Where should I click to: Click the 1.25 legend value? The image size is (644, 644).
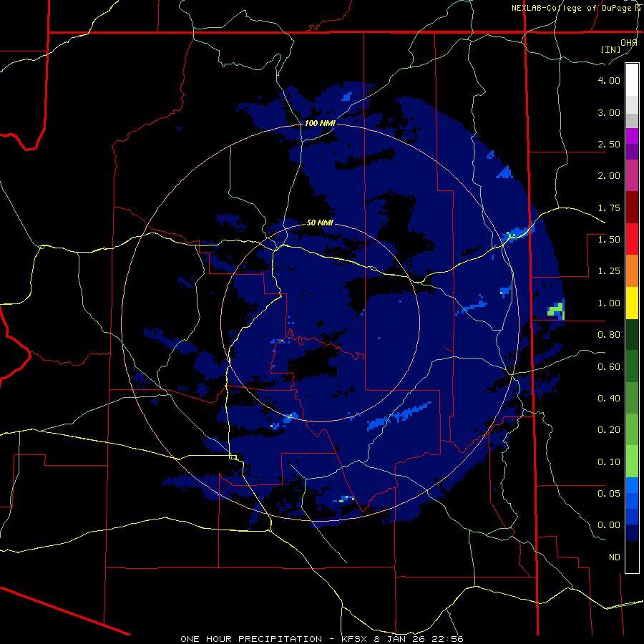click(x=609, y=271)
